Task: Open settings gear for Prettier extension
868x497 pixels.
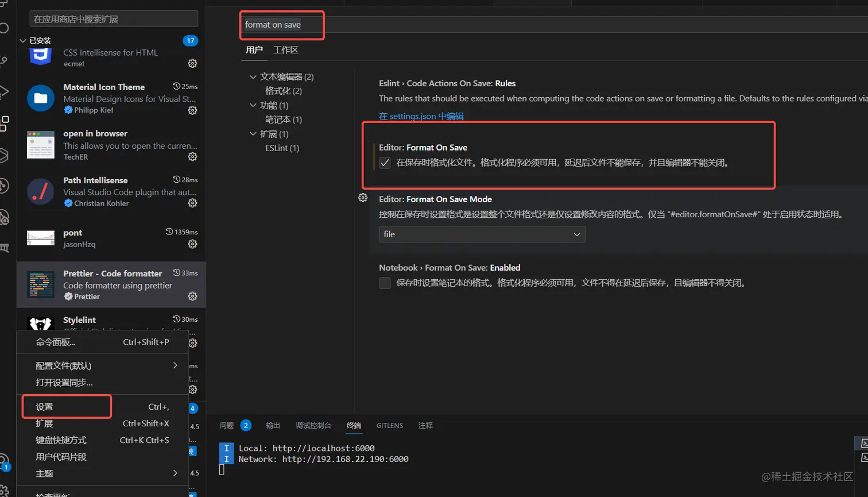Action: tap(192, 296)
